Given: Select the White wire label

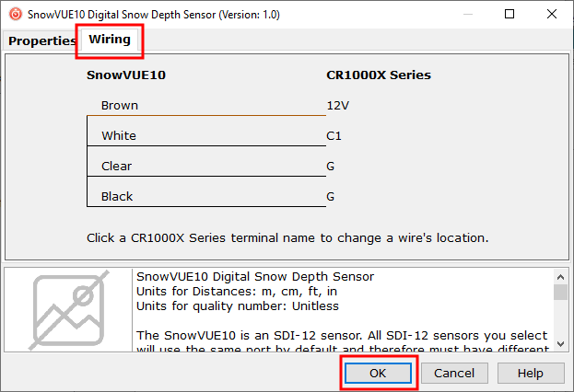Looking at the screenshot, I should 118,136.
